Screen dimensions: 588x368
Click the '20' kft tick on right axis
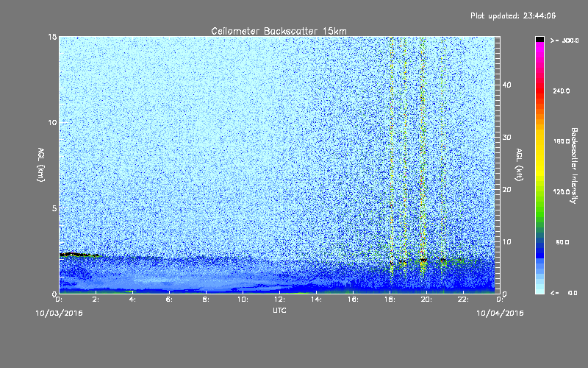point(506,190)
